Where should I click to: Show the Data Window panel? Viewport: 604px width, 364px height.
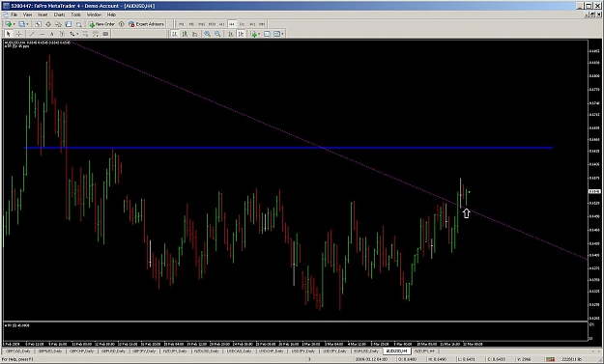48,24
